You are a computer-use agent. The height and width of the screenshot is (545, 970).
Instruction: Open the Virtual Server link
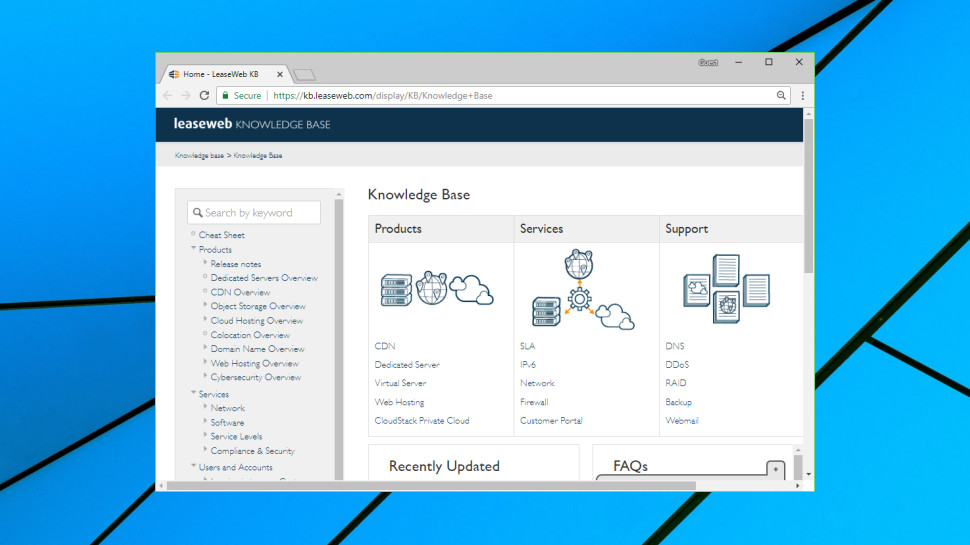[x=400, y=383]
